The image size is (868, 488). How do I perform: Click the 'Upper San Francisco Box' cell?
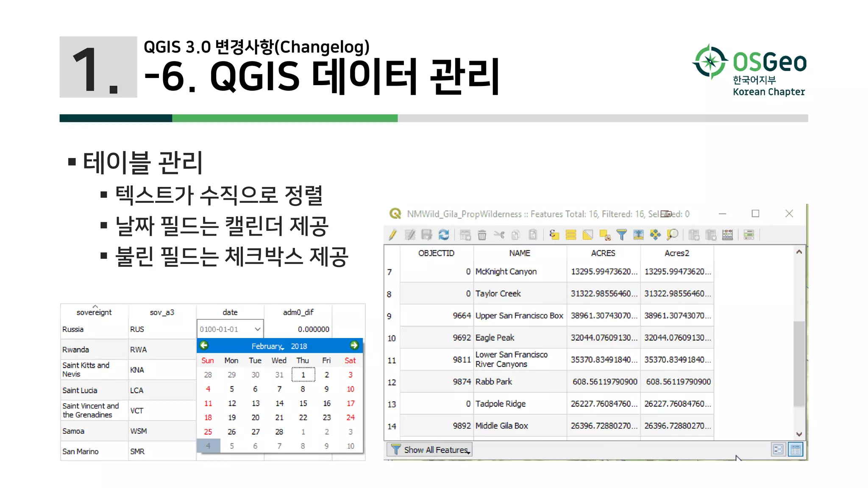click(520, 316)
